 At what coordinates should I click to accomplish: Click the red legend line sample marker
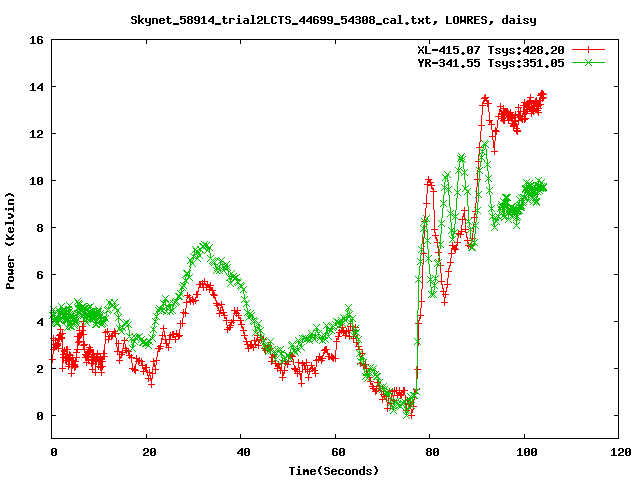tap(588, 50)
